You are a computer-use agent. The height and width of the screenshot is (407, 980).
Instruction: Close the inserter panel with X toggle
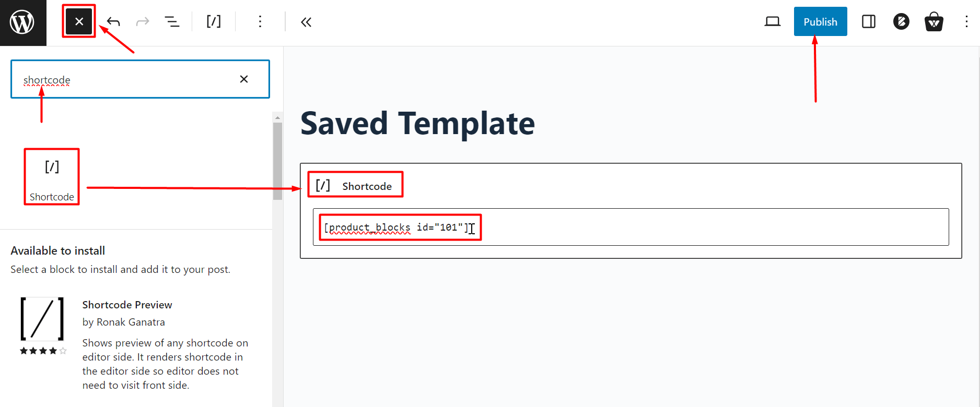point(78,21)
